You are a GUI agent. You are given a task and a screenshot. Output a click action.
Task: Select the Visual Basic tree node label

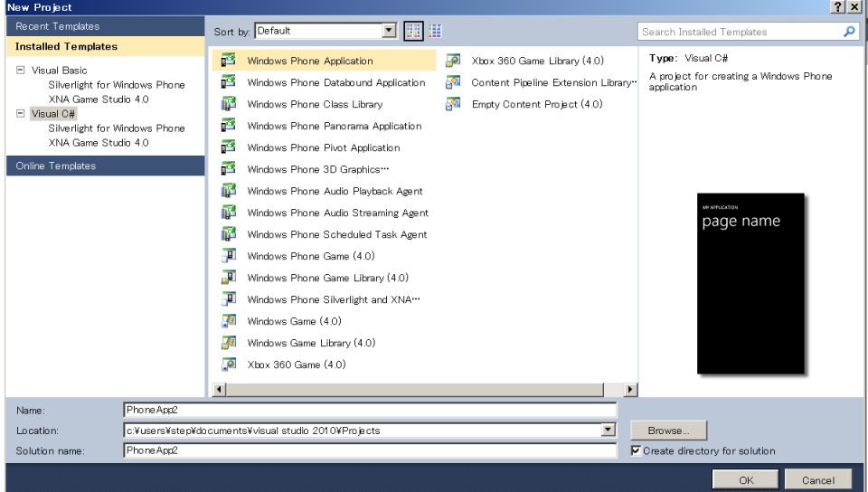[60, 71]
